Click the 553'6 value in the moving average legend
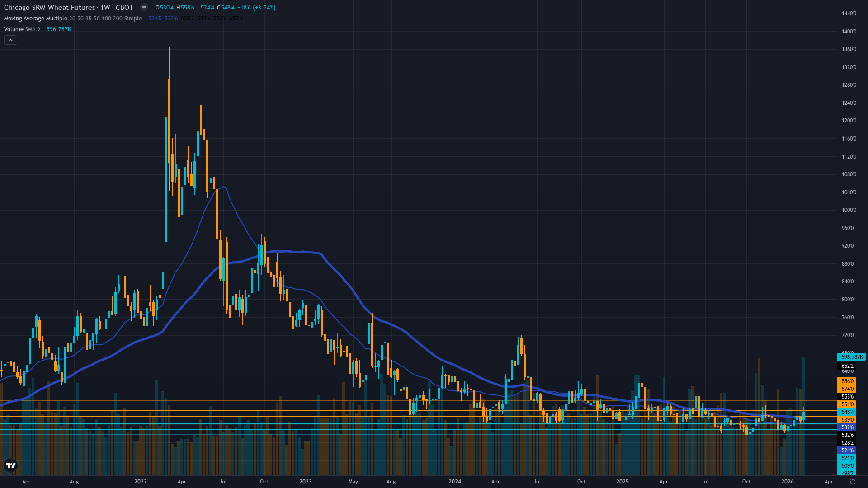The image size is (868, 488). tap(220, 19)
